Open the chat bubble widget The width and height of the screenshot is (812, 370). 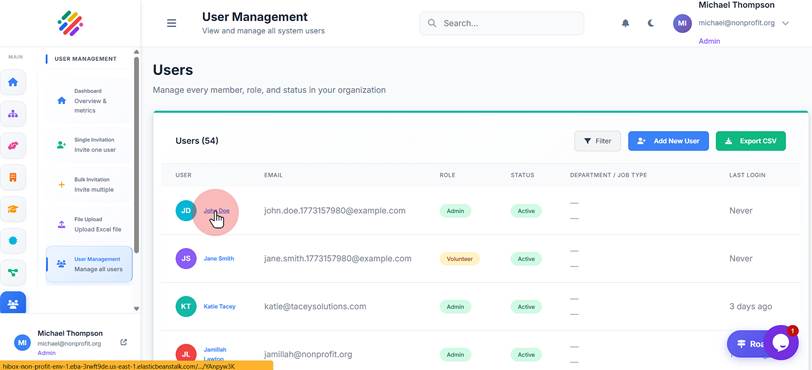[x=780, y=343]
